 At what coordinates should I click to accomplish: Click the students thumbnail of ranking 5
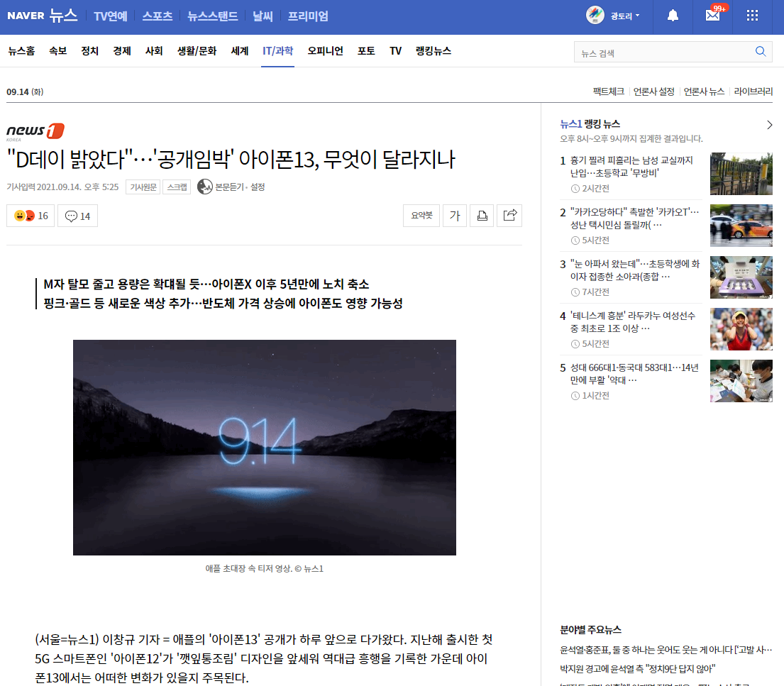coord(741,381)
